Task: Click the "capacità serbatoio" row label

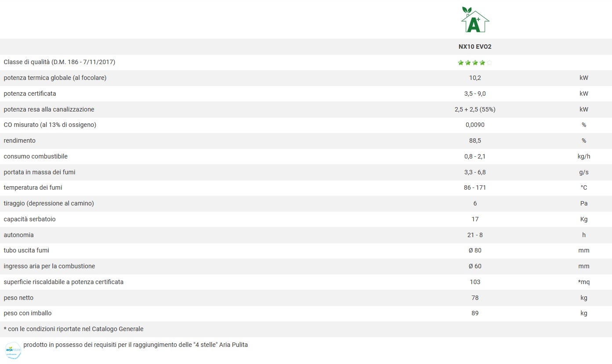Action: (29, 219)
